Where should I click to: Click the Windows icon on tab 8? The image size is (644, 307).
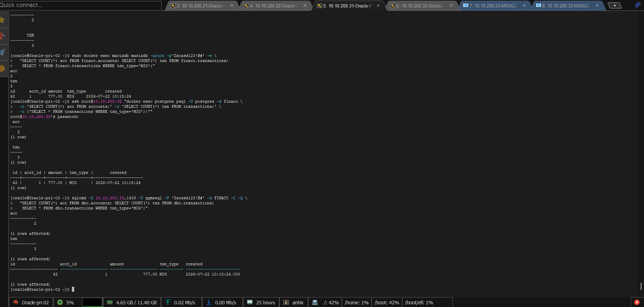click(539, 5)
